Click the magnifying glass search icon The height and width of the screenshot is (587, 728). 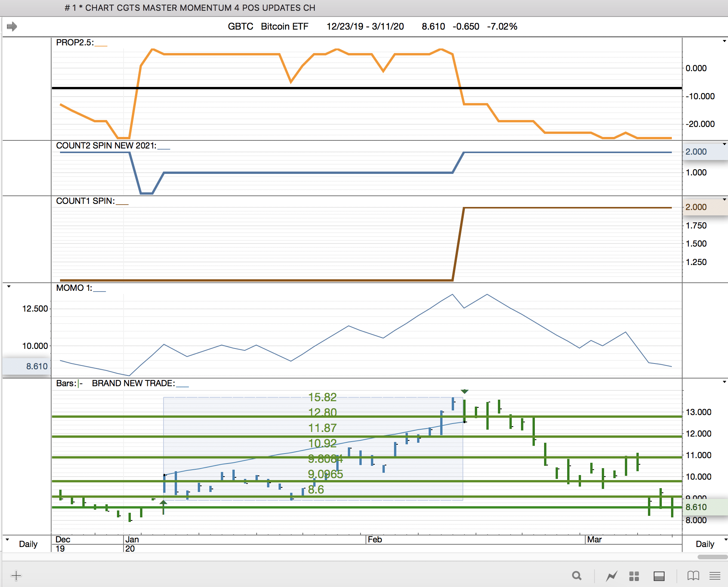[576, 576]
